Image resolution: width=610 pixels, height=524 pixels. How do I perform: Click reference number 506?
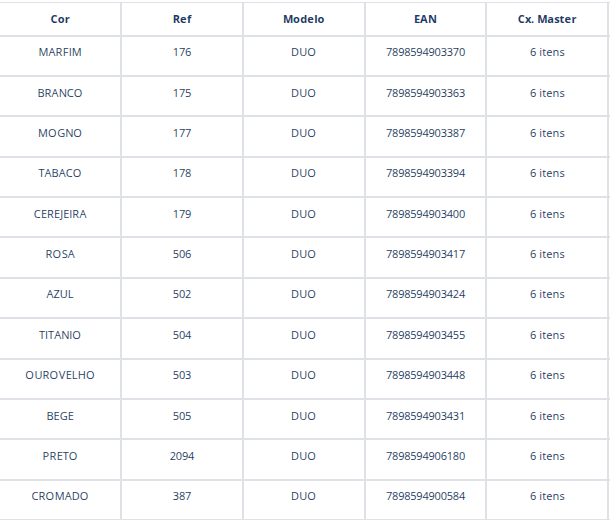tap(182, 254)
